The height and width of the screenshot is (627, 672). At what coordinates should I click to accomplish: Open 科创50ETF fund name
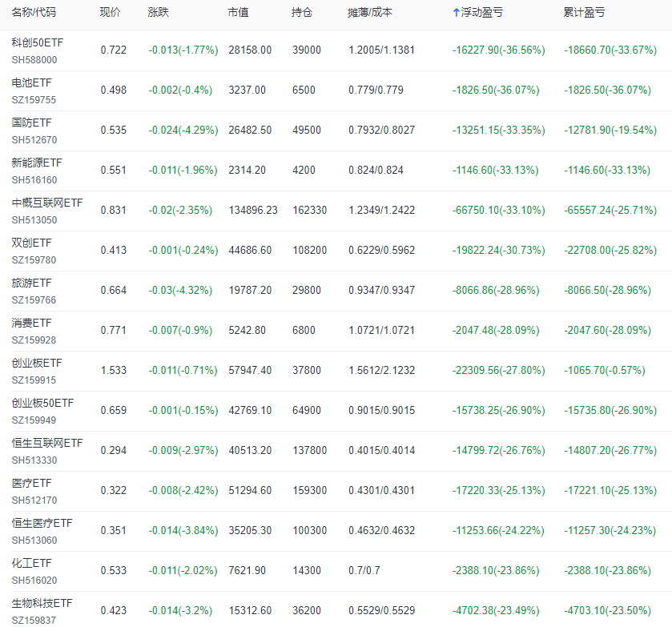pyautogui.click(x=38, y=43)
